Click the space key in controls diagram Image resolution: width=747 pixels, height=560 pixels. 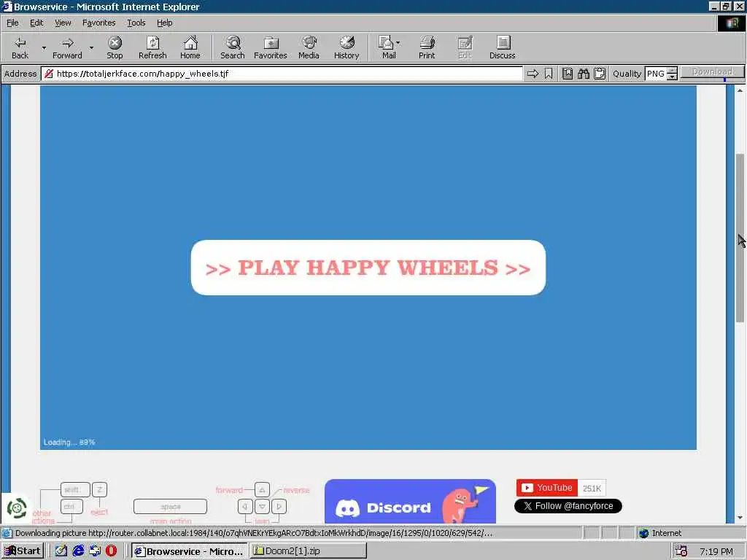click(170, 507)
